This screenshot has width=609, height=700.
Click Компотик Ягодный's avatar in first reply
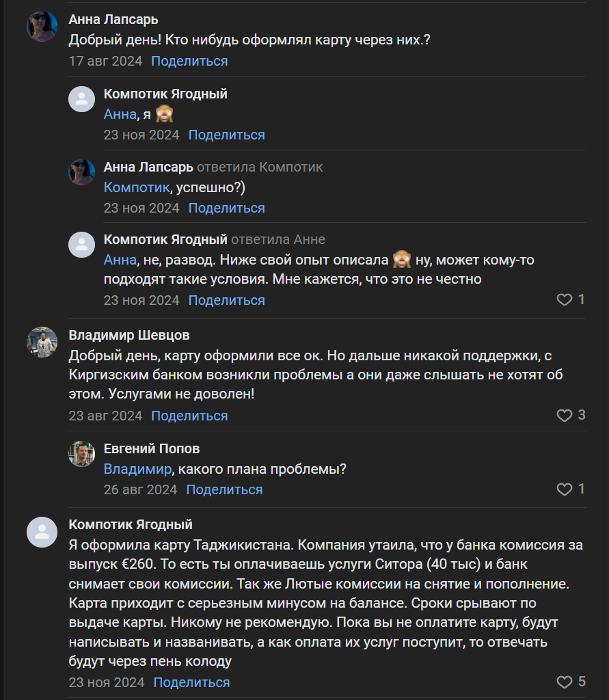[x=82, y=98]
